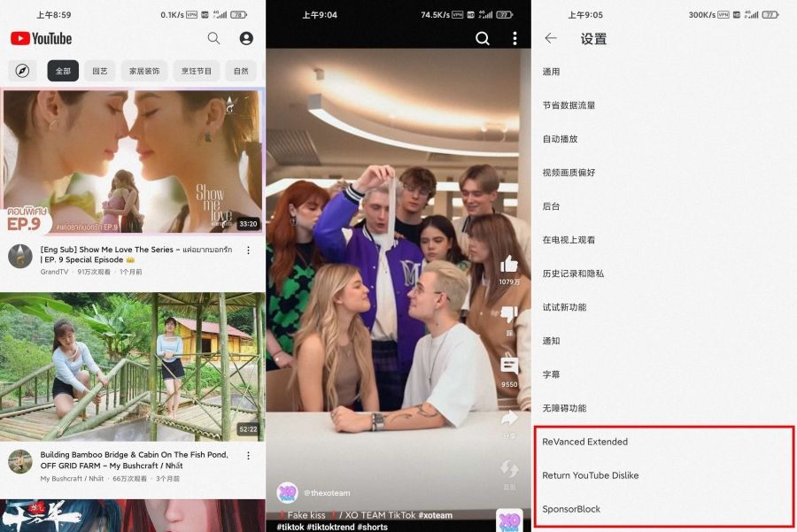Tap the search icon on YouTube home
This screenshot has width=797, height=532.
point(213,38)
